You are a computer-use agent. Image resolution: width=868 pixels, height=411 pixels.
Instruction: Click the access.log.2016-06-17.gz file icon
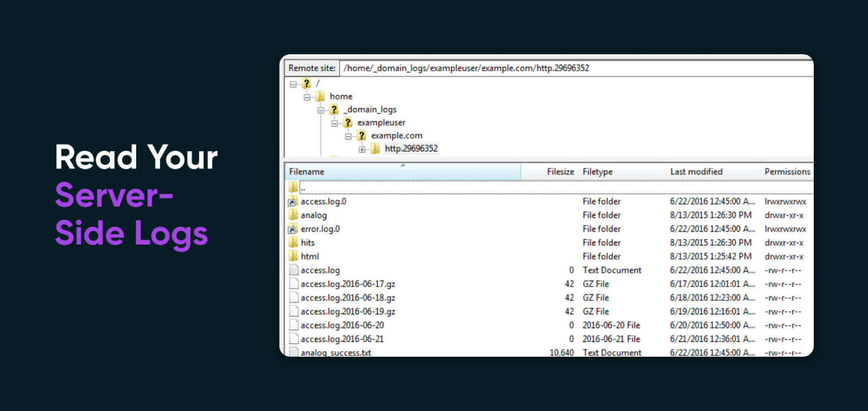click(x=294, y=283)
